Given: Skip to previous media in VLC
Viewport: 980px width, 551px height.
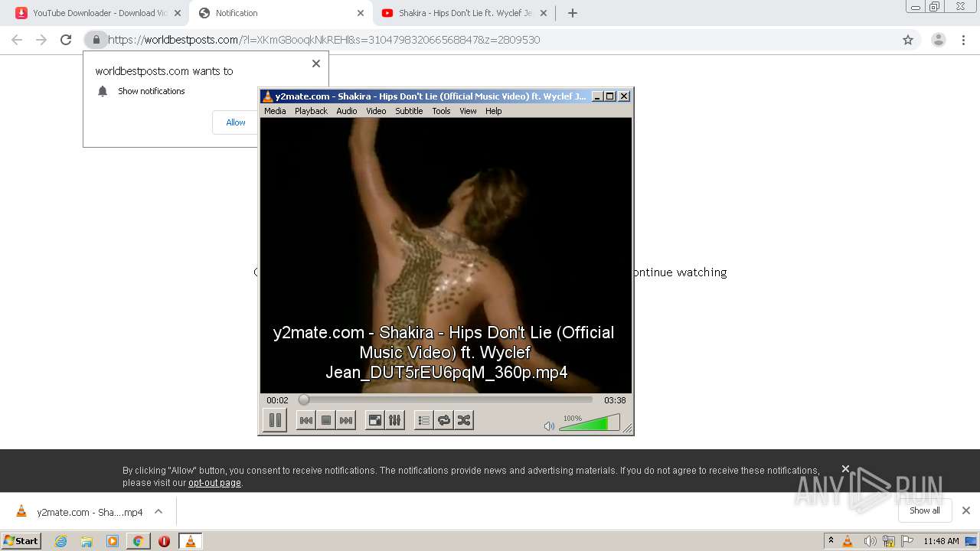Looking at the screenshot, I should click(x=305, y=420).
